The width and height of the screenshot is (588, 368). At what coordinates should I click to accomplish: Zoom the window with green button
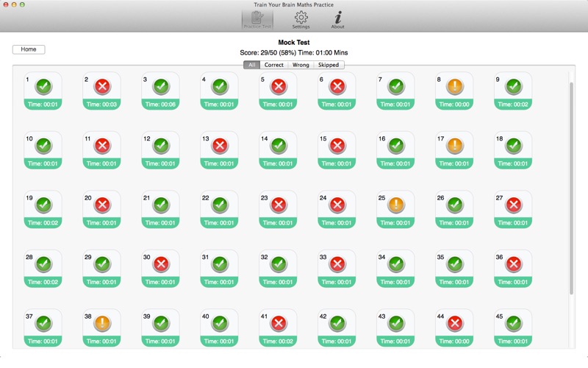(x=22, y=4)
